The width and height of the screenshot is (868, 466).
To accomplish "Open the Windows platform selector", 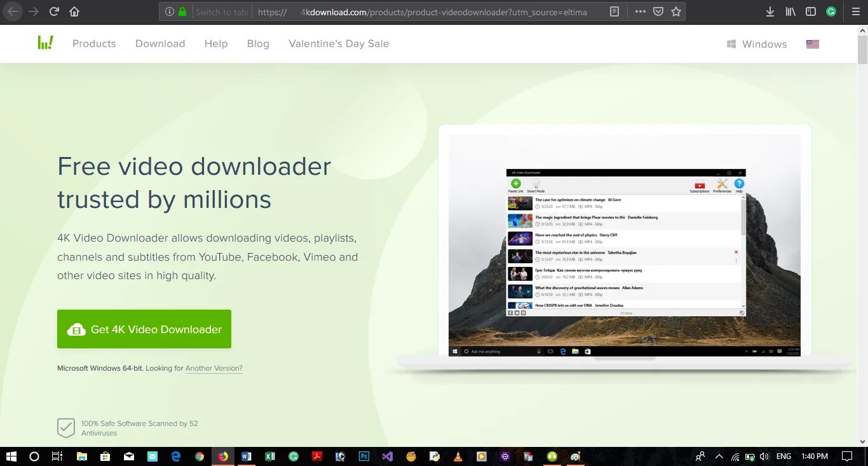I will click(x=757, y=44).
